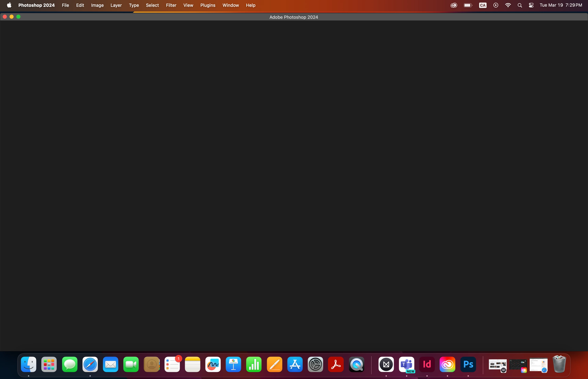Screen dimensions: 588x379
Task: Open the Help menu
Action: (251, 5)
